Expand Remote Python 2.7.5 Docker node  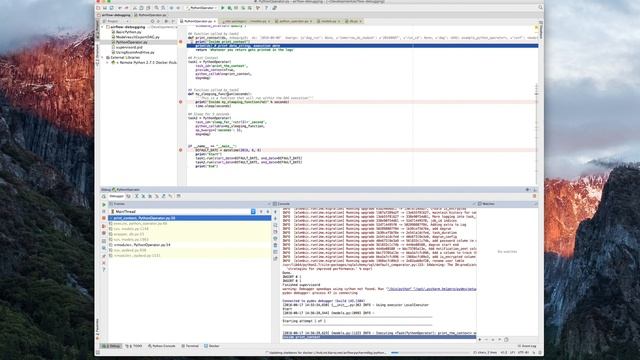(108, 62)
